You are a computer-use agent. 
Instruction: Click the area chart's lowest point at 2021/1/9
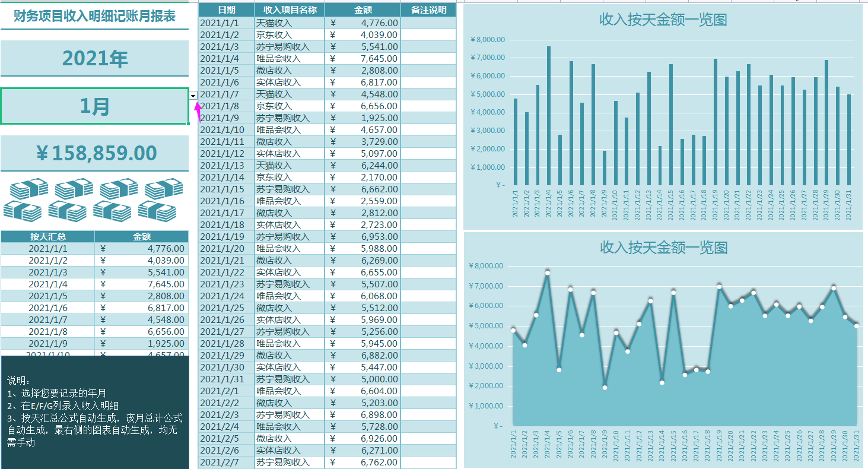605,388
